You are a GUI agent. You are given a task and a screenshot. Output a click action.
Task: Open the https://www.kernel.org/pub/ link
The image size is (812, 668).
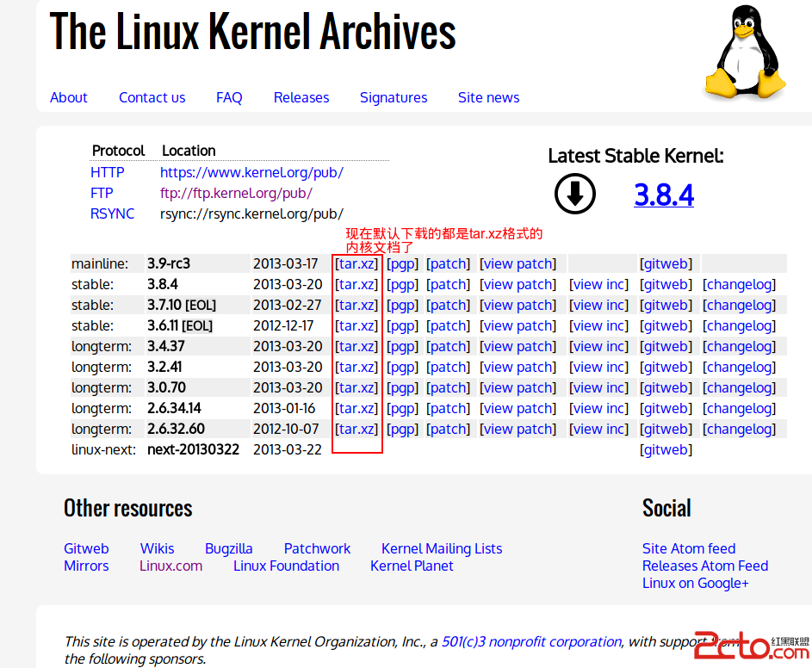point(251,172)
